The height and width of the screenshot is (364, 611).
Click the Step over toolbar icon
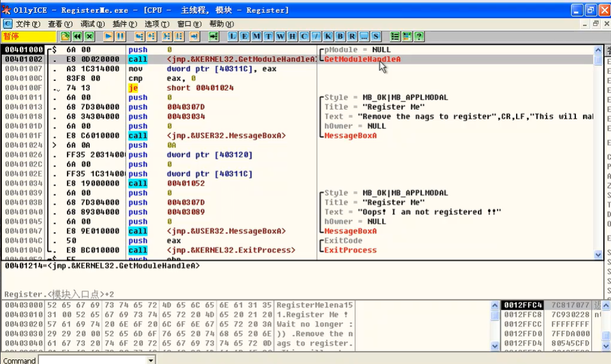click(x=151, y=36)
